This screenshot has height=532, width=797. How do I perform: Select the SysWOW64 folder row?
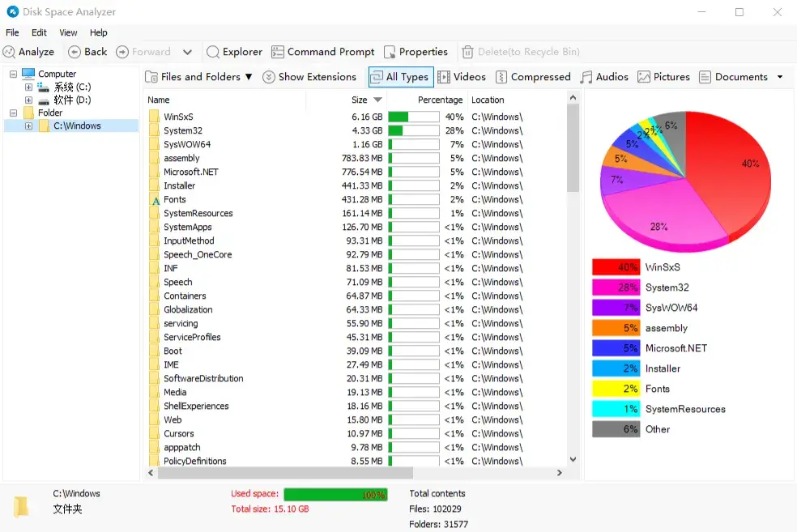click(x=356, y=144)
